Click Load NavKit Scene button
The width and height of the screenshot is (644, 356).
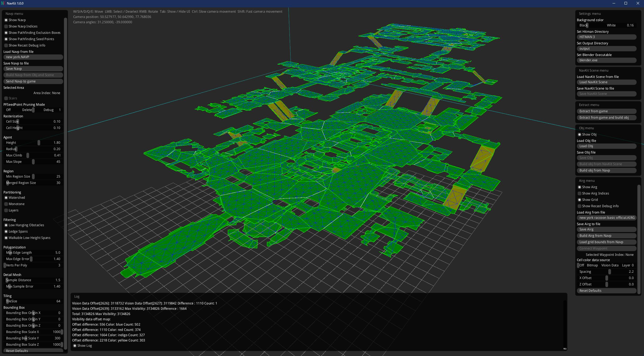606,82
